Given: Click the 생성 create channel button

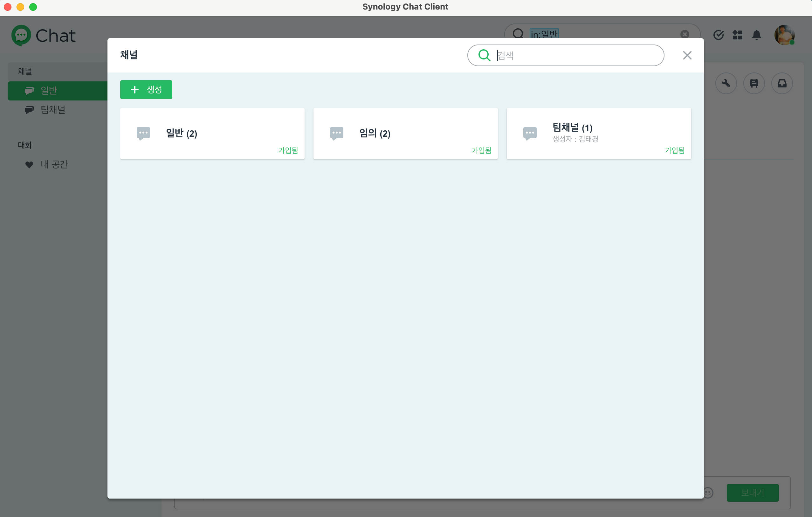Looking at the screenshot, I should tap(146, 90).
